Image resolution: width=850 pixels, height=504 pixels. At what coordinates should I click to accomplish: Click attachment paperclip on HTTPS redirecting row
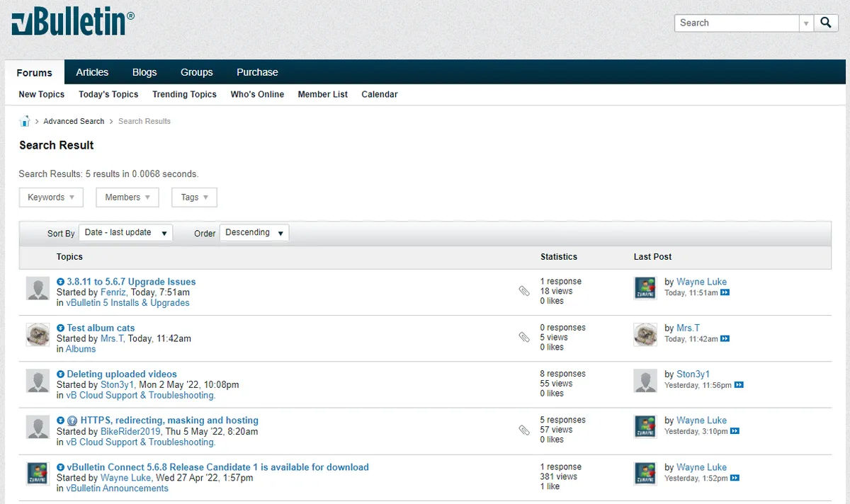[524, 430]
